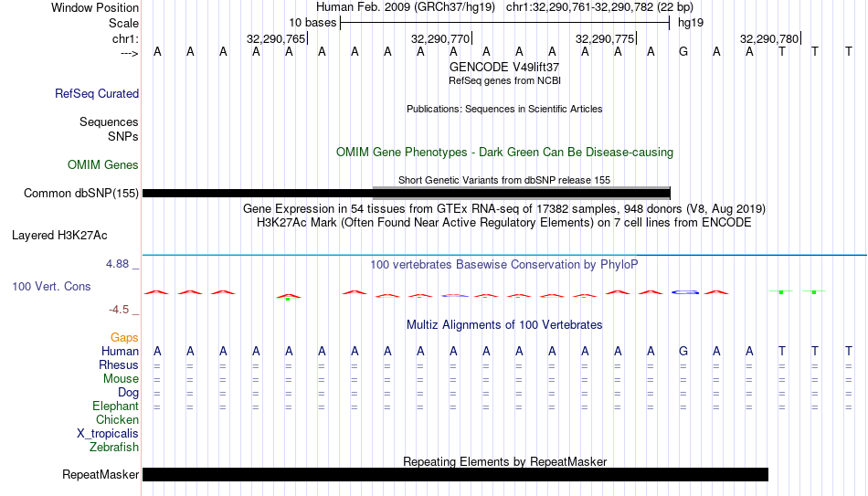The width and height of the screenshot is (868, 496).
Task: Select the X_tropicalis species label
Action: point(108,434)
